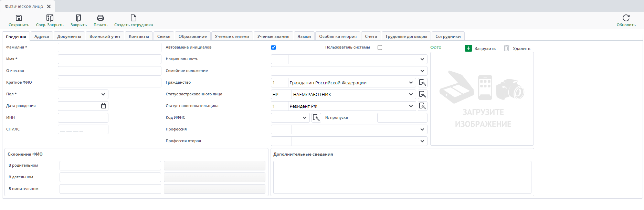Image resolution: width=644 pixels, height=210 pixels.
Task: Open the lookup icon next to Гражданство
Action: click(422, 83)
